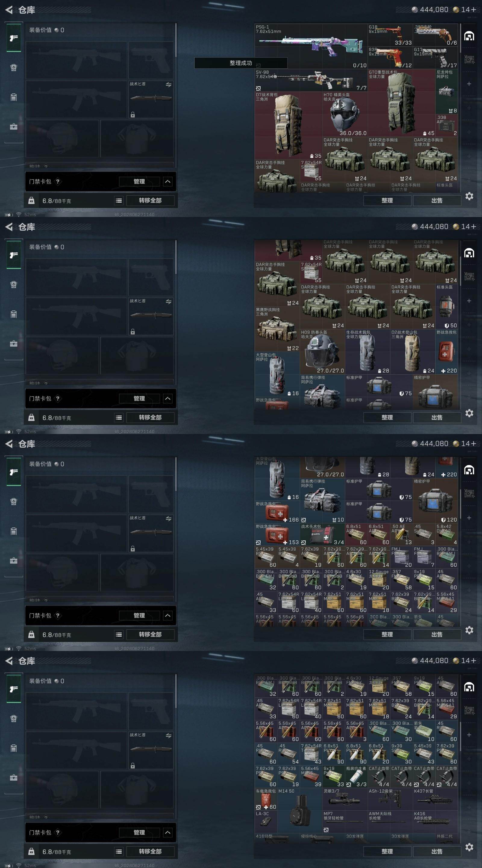Toggle 战术匕首 swap icon in K437长管 screenshot
The height and width of the screenshot is (868, 482).
tap(168, 736)
